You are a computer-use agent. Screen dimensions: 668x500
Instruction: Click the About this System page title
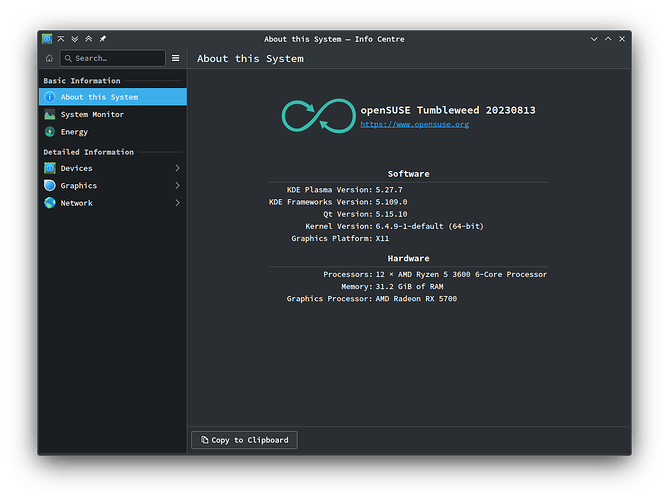[250, 58]
